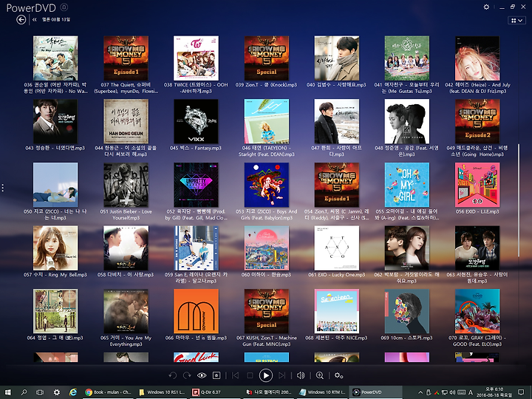Screen dimensions: 532x399
Task: Click tray touch keyboard icon
Action: click(x=461, y=392)
